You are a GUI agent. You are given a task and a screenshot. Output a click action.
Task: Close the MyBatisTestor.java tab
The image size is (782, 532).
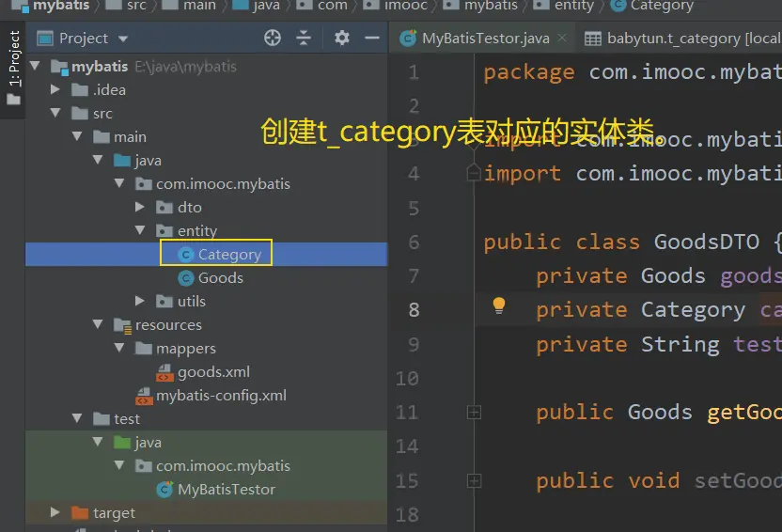click(561, 39)
